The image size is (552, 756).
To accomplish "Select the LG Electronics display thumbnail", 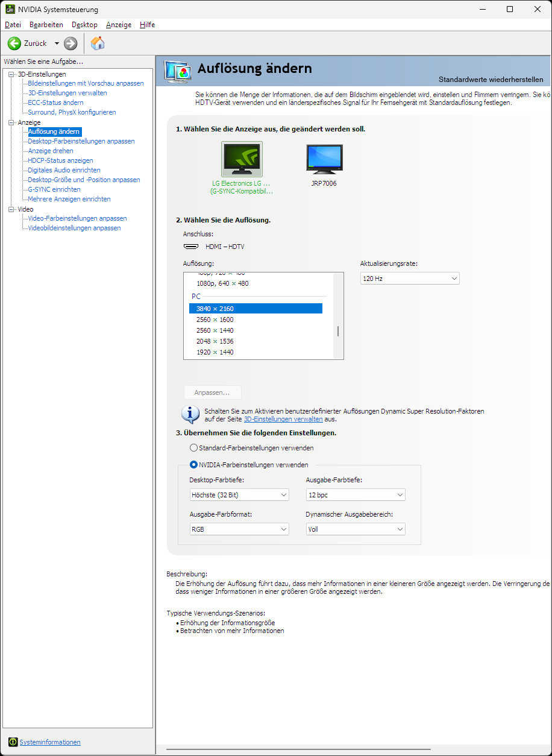I will (x=242, y=159).
